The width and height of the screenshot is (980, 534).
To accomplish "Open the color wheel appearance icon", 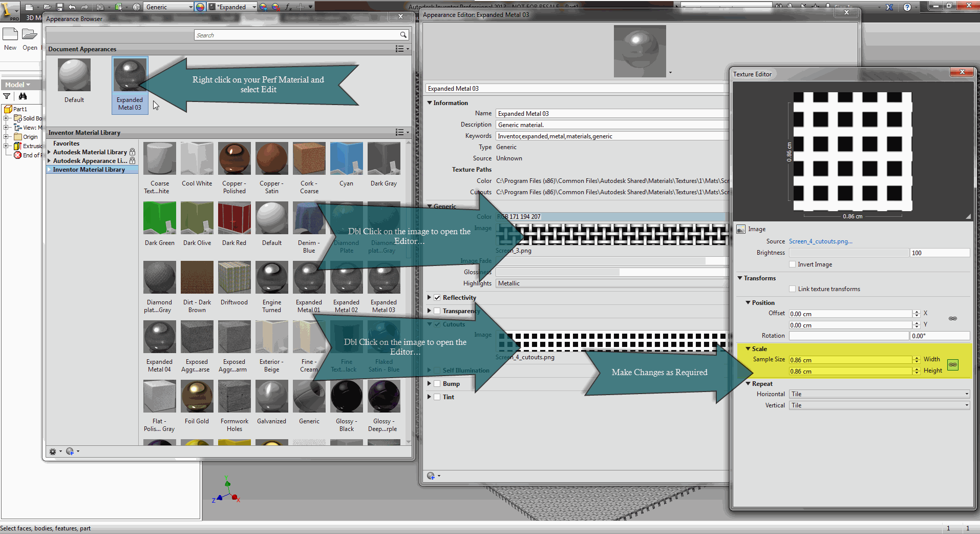I will (x=199, y=7).
